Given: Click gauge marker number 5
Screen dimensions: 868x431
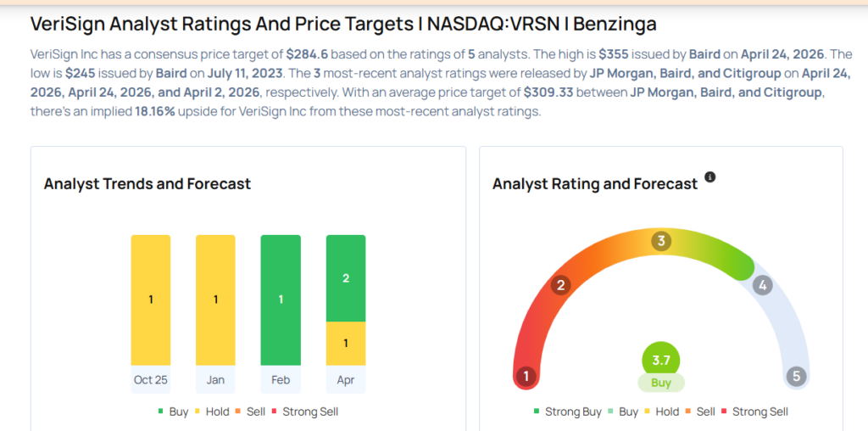Looking at the screenshot, I should click(796, 376).
